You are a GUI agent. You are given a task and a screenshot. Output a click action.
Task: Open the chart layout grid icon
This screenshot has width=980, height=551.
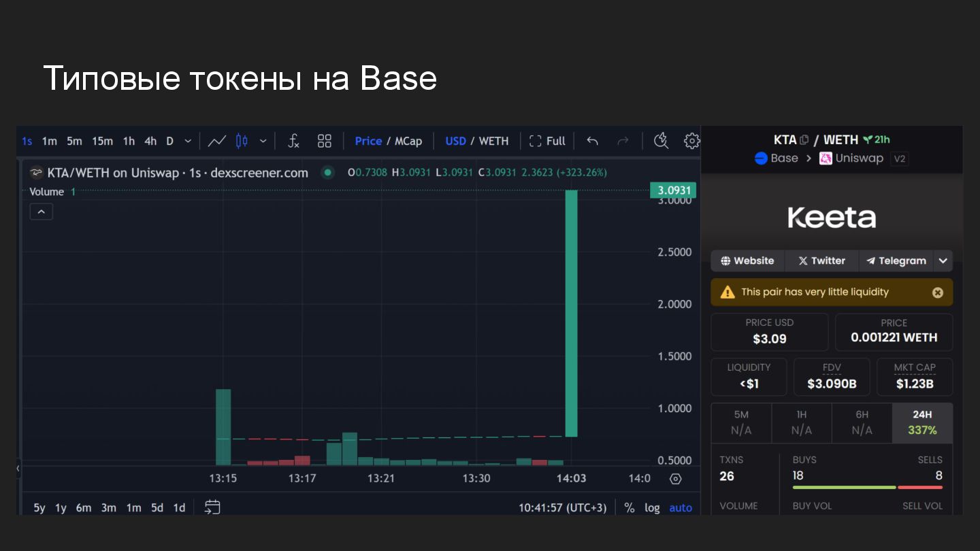click(x=325, y=141)
